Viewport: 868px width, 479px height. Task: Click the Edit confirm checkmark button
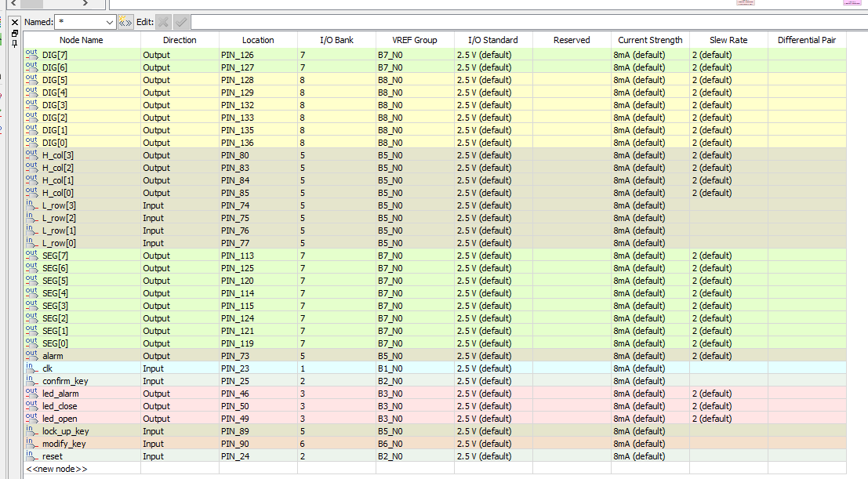coord(180,22)
